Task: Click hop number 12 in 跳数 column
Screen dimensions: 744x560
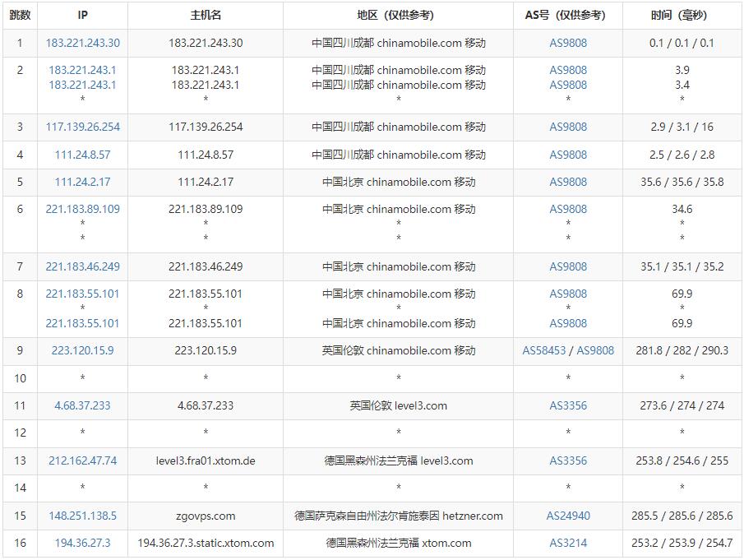Action: 20,433
